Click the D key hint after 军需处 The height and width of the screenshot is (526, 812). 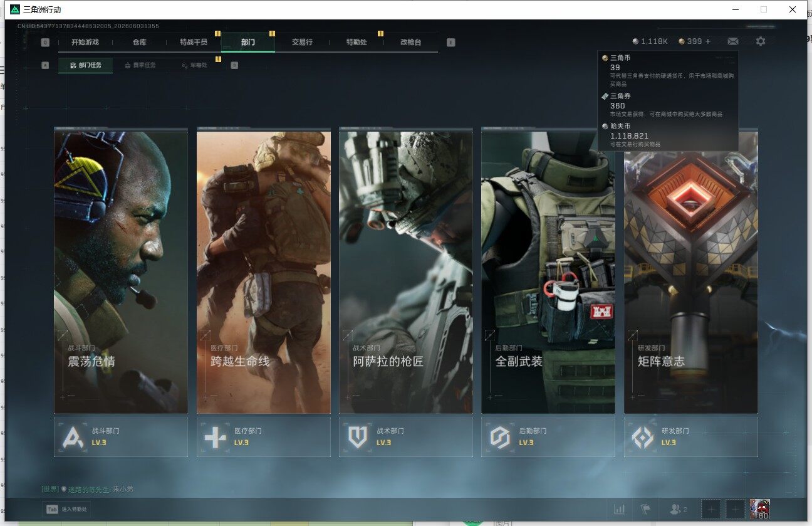point(234,65)
